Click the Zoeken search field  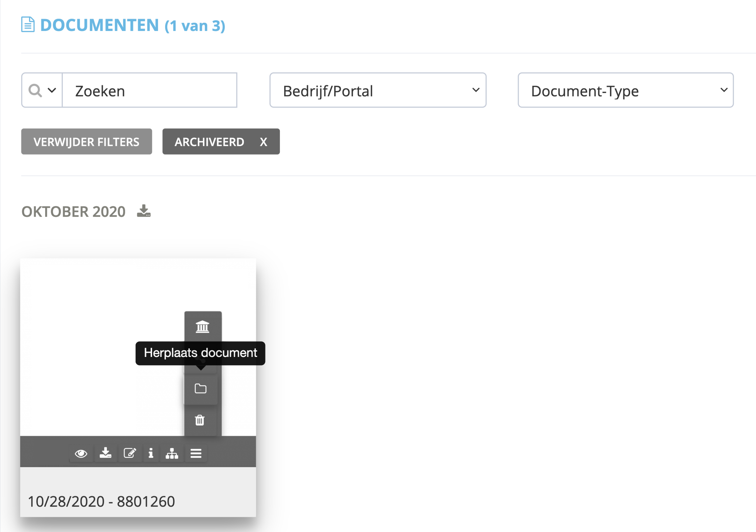(149, 90)
